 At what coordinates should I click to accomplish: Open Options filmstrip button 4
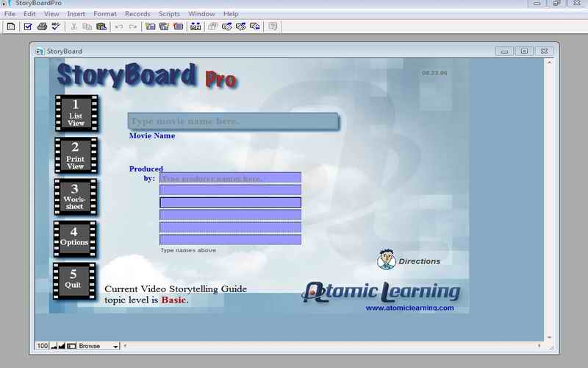tap(75, 238)
